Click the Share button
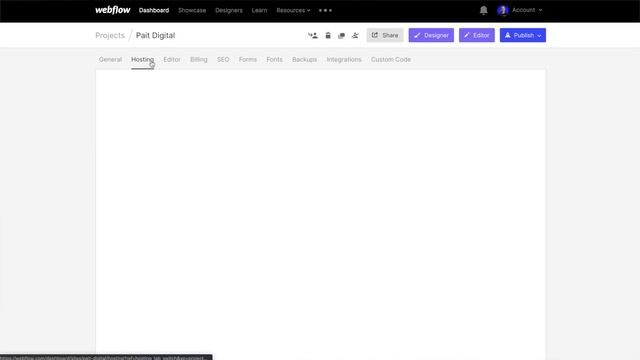The image size is (640, 360). tap(385, 35)
